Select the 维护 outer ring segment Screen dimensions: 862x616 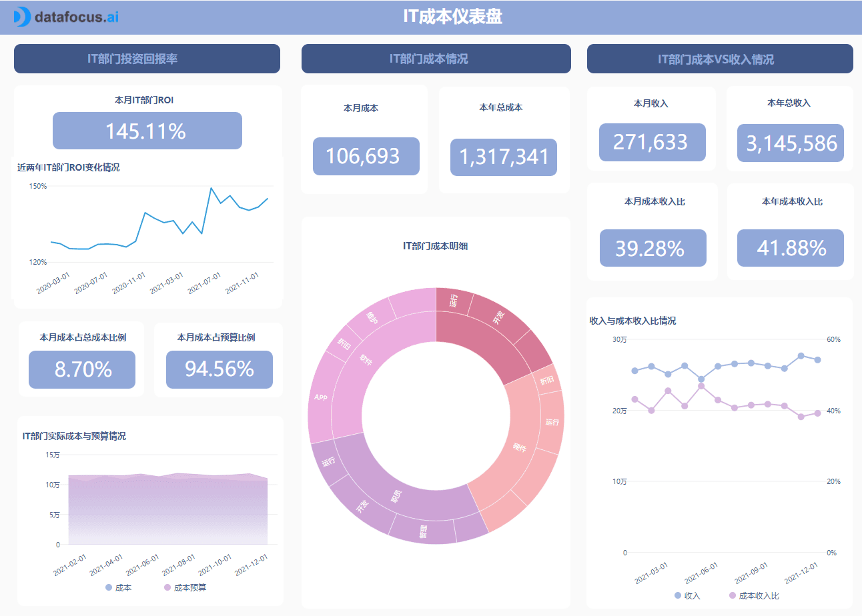(x=372, y=317)
